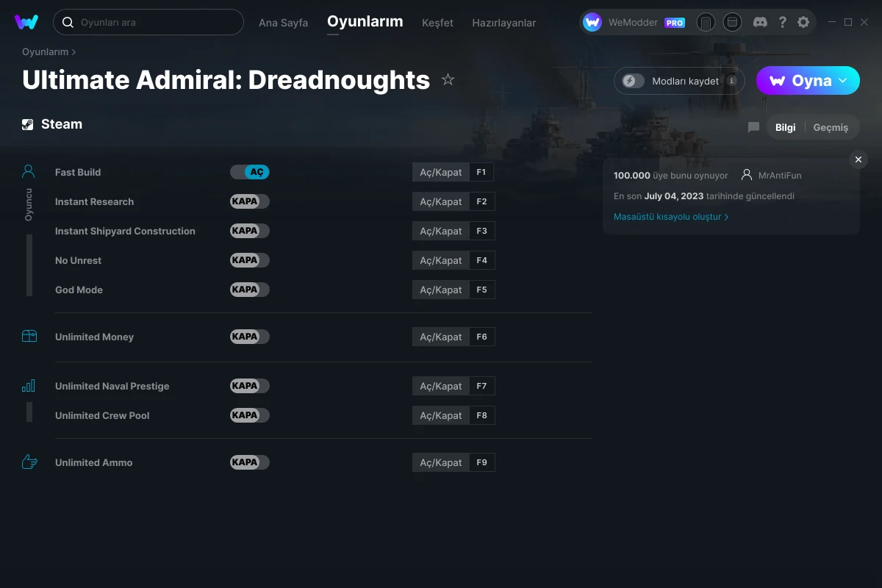Click Aç/Kapat for Unlimited Crew Pool
Viewport: 882px width, 588px height.
441,415
